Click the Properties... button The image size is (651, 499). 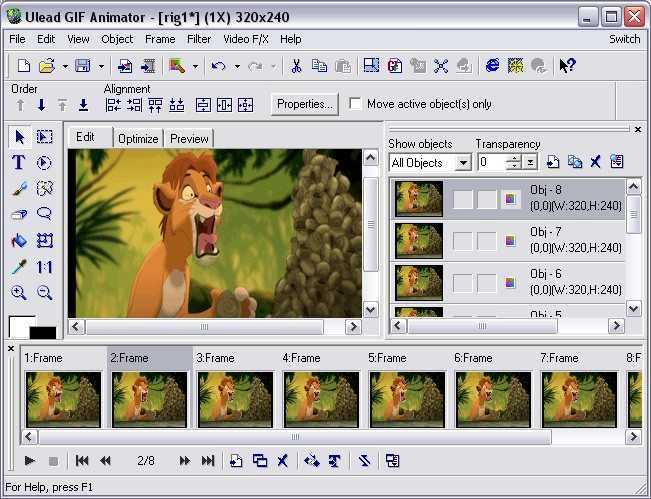coord(305,104)
